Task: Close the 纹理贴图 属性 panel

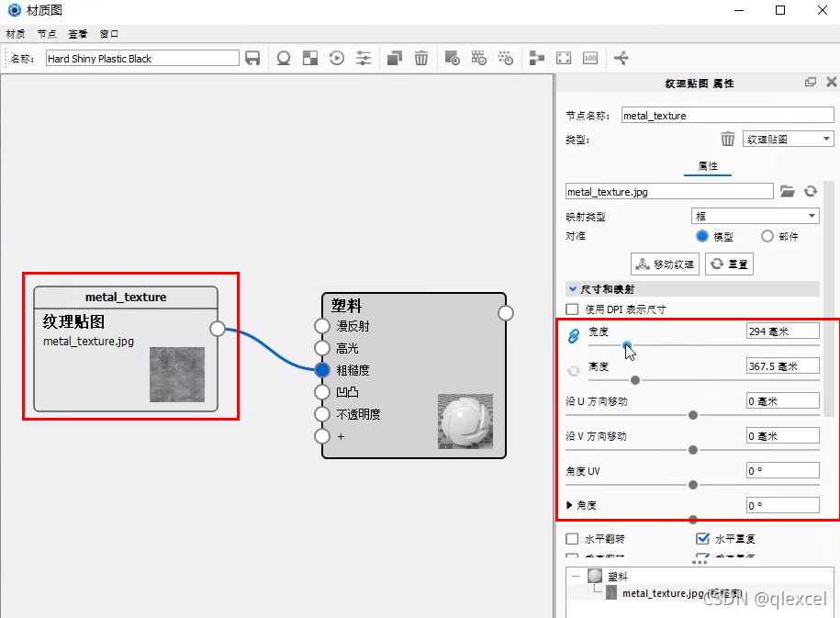Action: (832, 82)
